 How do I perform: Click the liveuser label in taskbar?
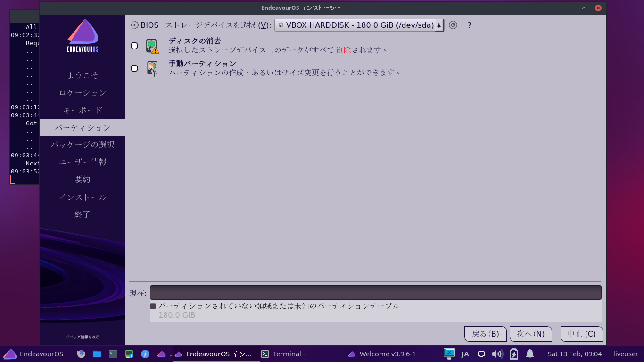pos(626,354)
